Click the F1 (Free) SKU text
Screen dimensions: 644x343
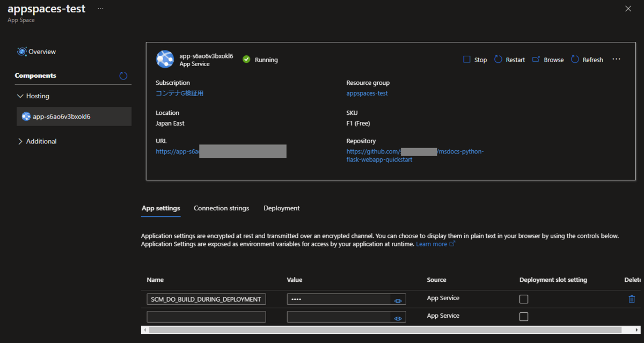(358, 123)
